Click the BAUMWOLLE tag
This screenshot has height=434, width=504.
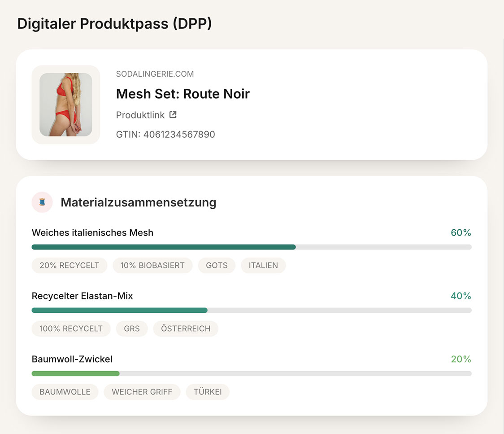[65, 392]
